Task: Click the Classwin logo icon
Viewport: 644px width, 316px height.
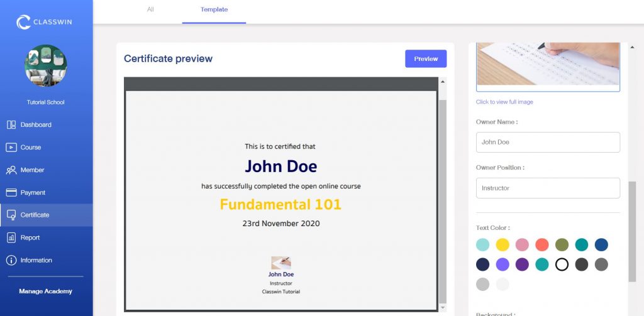Action: (24, 23)
